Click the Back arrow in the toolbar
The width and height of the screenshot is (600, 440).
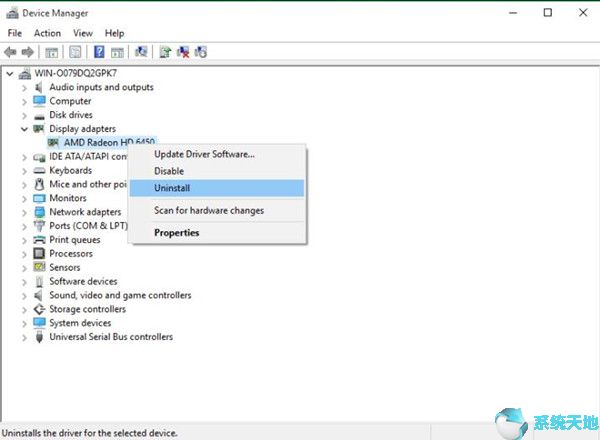tap(11, 52)
